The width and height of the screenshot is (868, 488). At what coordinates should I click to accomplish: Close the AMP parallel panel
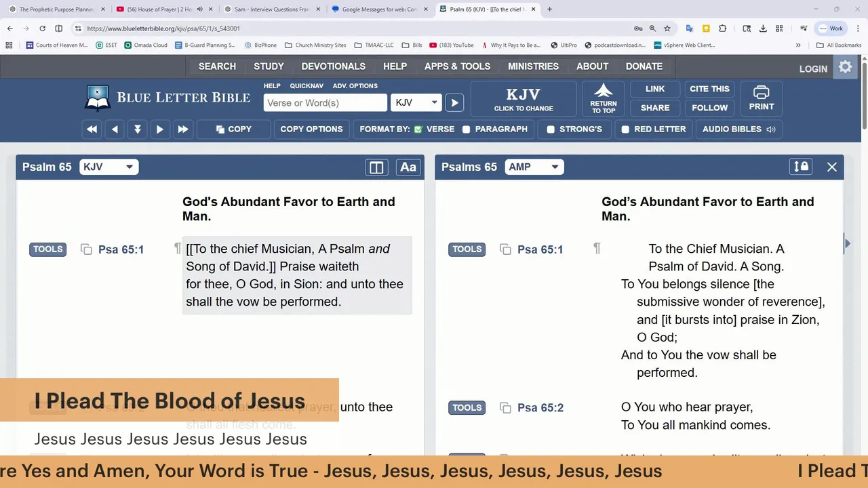(832, 167)
